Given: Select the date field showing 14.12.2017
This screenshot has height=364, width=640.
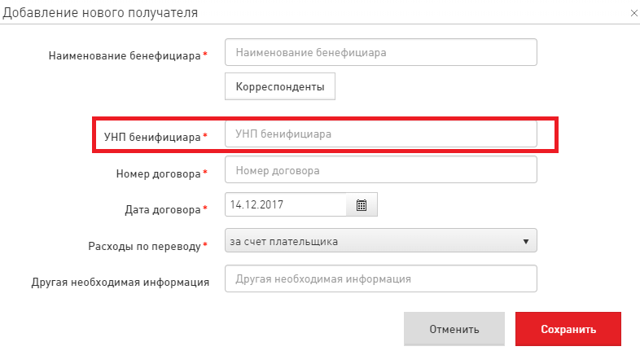Looking at the screenshot, I should coord(286,205).
